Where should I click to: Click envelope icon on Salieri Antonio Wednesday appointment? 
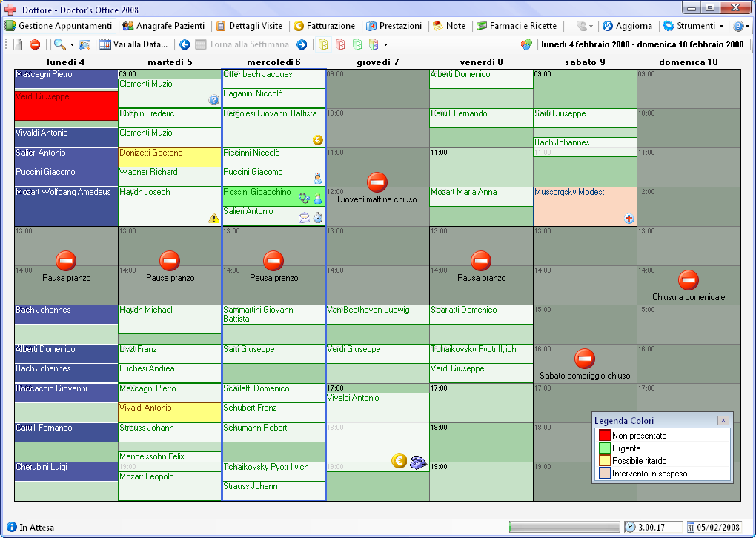(304, 218)
